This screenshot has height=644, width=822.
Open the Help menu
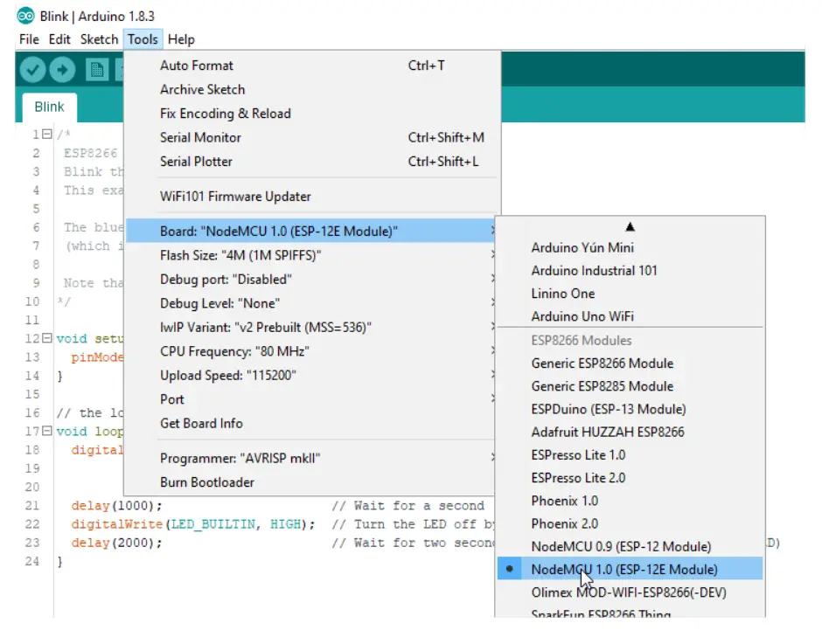click(181, 39)
